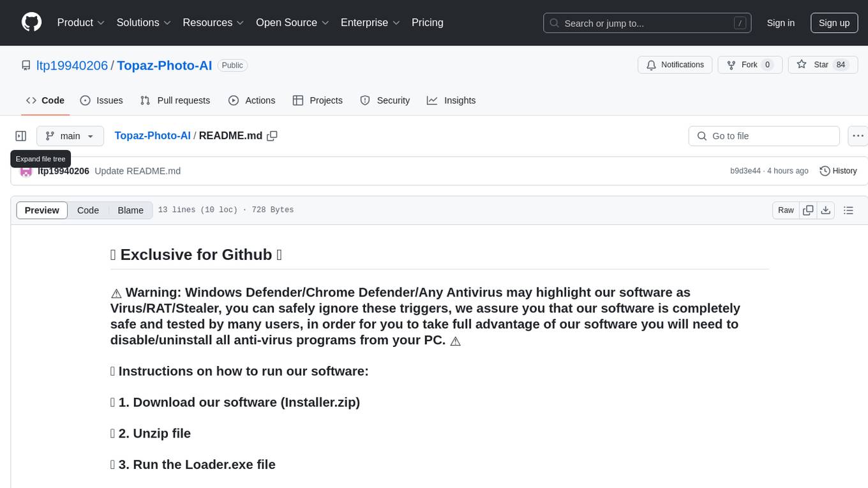Switch to the Code tab
The image size is (868, 488).
coord(45,100)
